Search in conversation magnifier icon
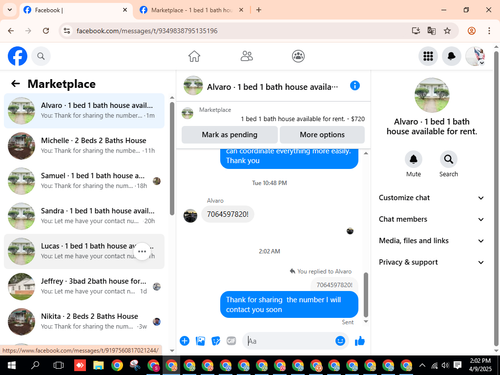500x375 pixels. 448,159
